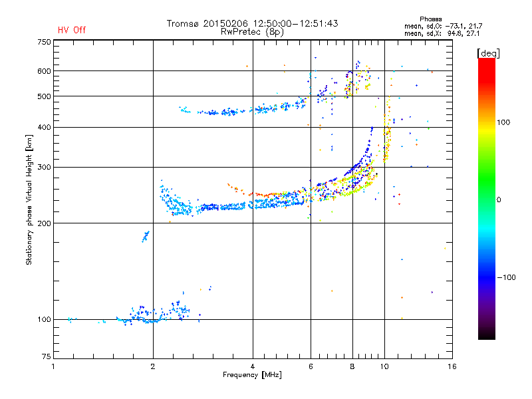Viewport: 532px width, 399px height.
Task: Click the "6" frequency axis label
Action: pyautogui.click(x=311, y=366)
